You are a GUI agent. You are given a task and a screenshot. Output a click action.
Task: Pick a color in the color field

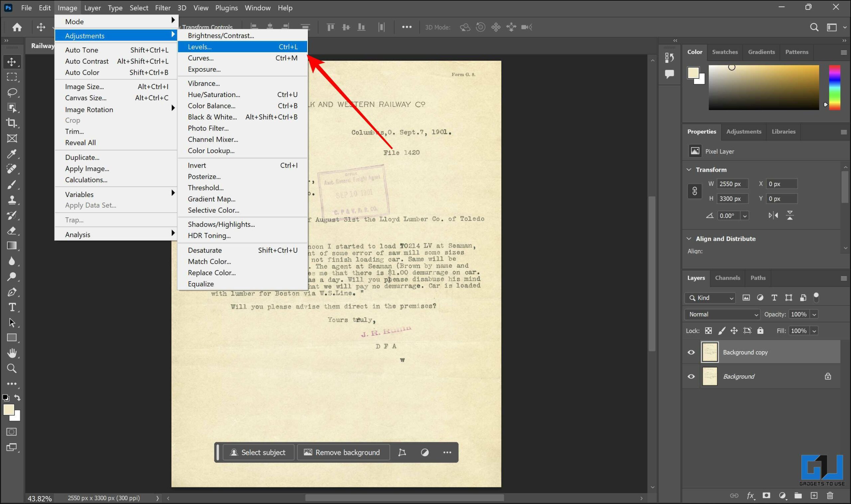click(764, 88)
